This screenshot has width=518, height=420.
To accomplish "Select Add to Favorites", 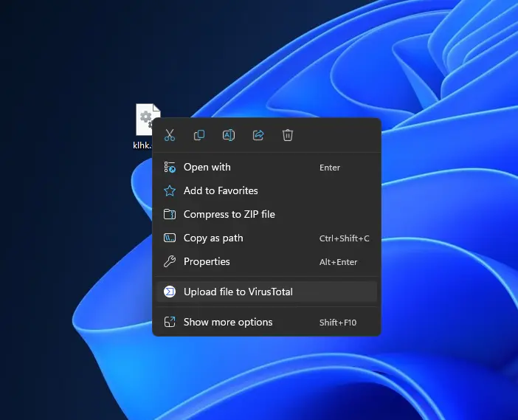I will (266, 190).
